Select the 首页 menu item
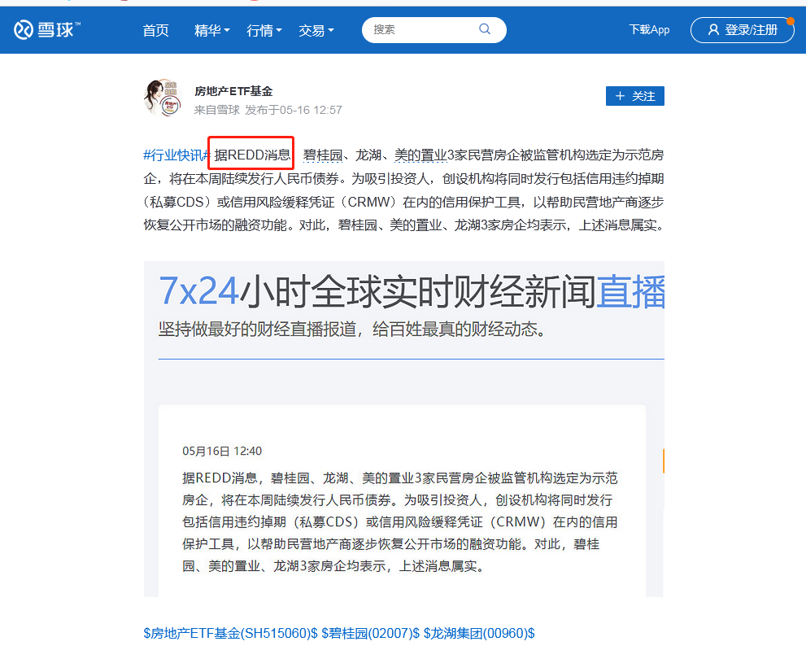The height and width of the screenshot is (672, 806). [x=155, y=29]
